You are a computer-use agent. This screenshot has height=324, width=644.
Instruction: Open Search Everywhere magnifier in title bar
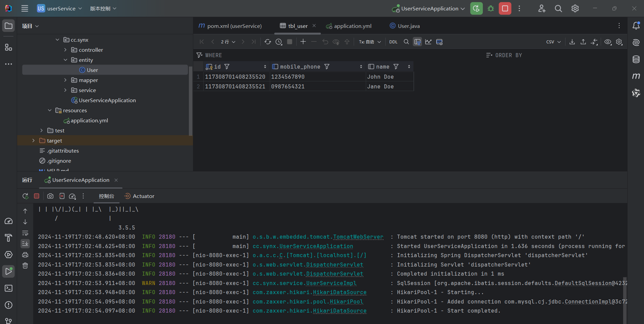pos(558,8)
